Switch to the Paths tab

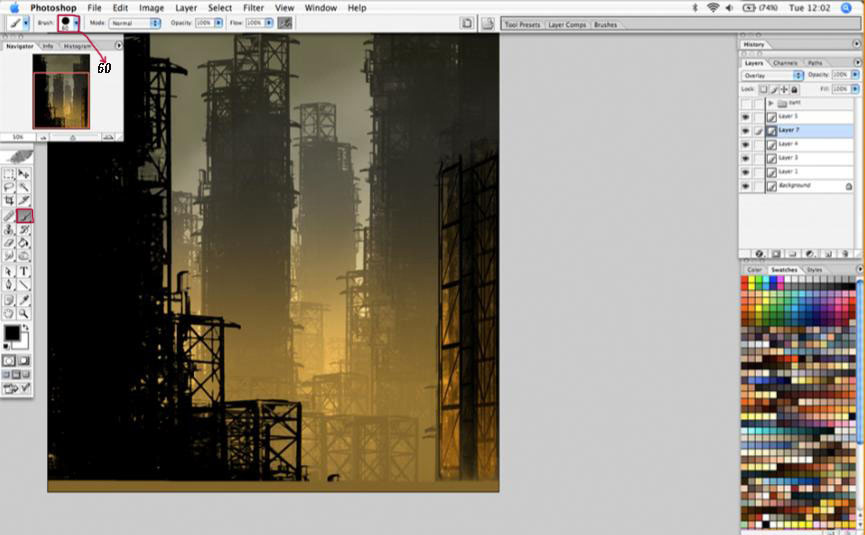(x=815, y=63)
